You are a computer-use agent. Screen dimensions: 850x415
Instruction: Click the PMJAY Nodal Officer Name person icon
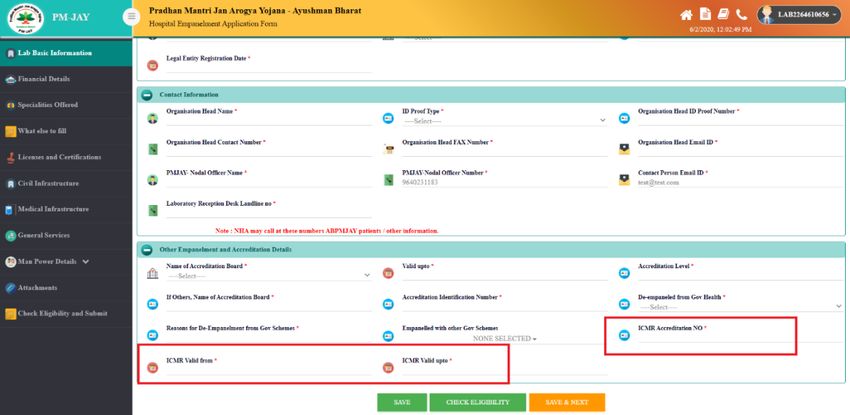coord(152,180)
